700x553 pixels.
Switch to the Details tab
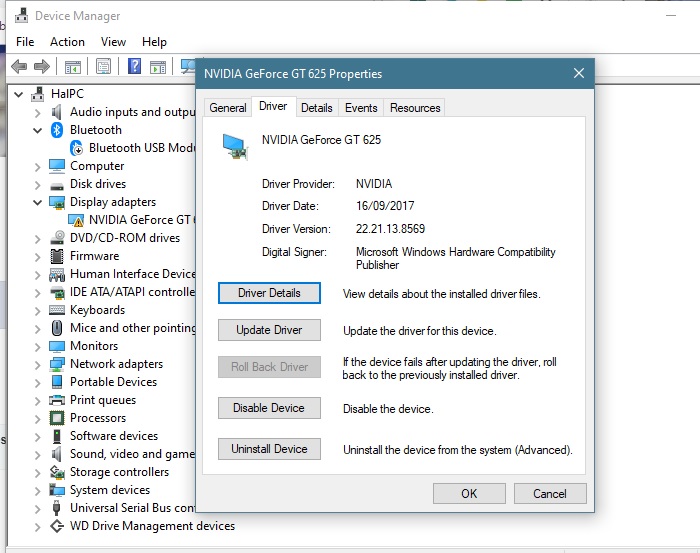317,108
